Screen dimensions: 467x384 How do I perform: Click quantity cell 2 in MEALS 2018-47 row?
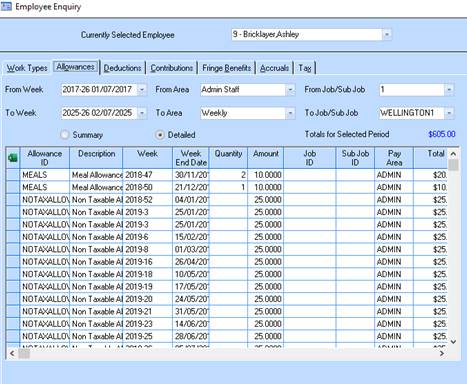(228, 175)
